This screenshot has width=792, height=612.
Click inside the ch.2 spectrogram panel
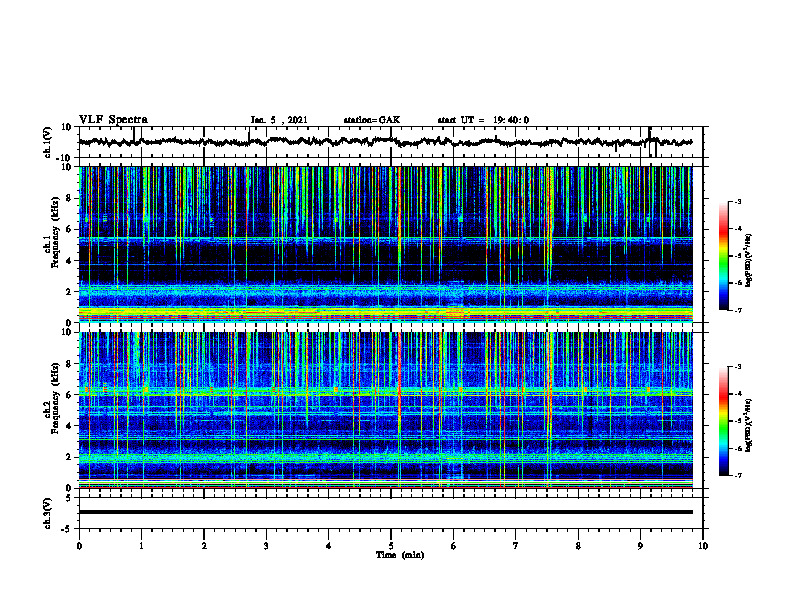point(385,410)
